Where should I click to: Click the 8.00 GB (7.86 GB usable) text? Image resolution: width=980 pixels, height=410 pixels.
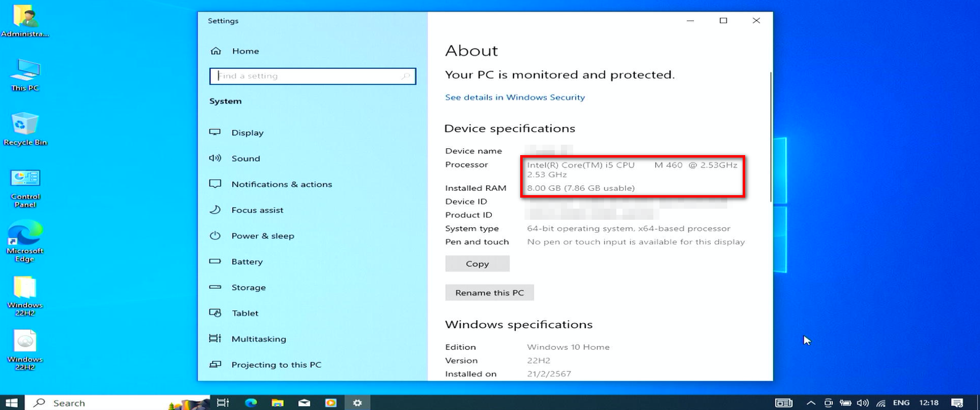point(581,188)
